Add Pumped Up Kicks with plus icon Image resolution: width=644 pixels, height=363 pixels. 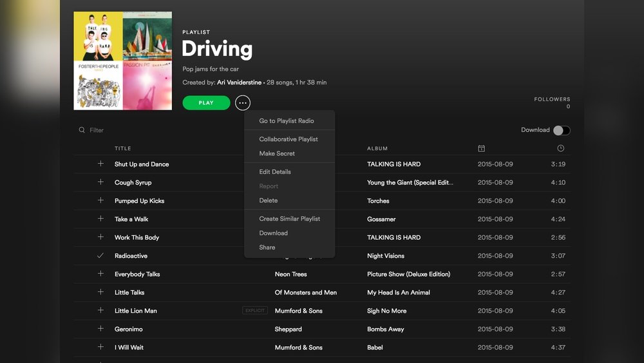tap(100, 201)
